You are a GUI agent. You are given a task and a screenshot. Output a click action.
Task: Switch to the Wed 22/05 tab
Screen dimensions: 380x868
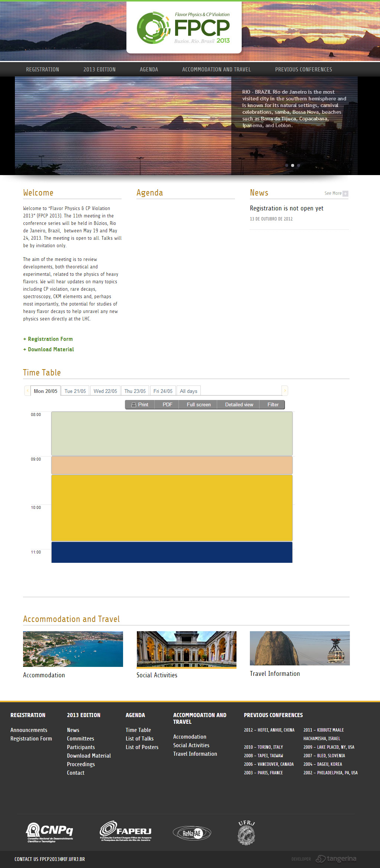[105, 391]
